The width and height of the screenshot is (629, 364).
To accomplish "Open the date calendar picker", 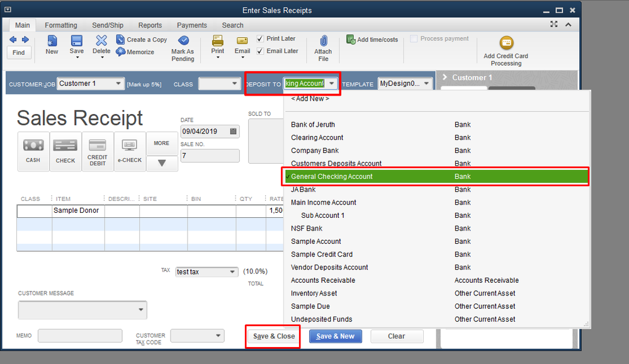I will [x=233, y=131].
